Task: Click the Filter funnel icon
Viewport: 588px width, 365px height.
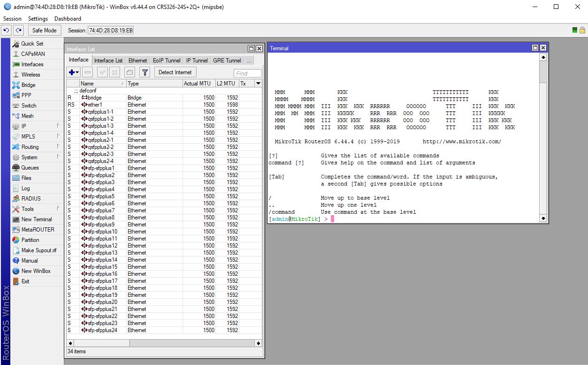Action: 145,72
